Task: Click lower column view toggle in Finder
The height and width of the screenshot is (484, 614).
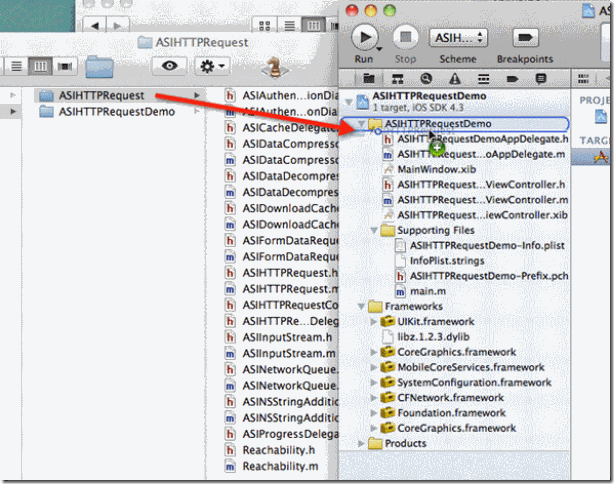Action: click(x=40, y=66)
